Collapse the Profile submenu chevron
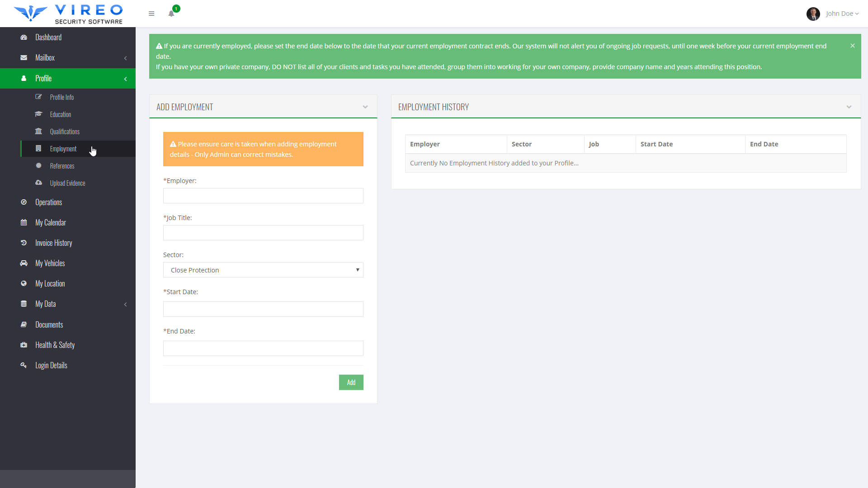 pos(125,79)
